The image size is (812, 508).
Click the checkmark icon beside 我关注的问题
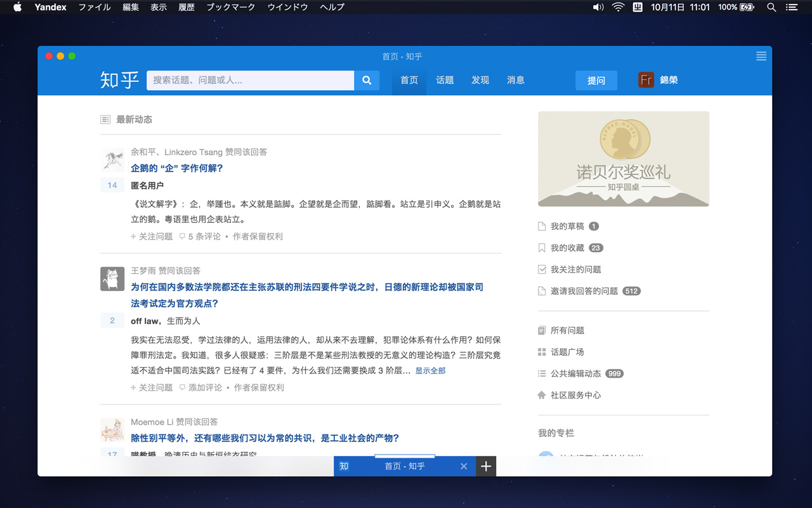(542, 269)
